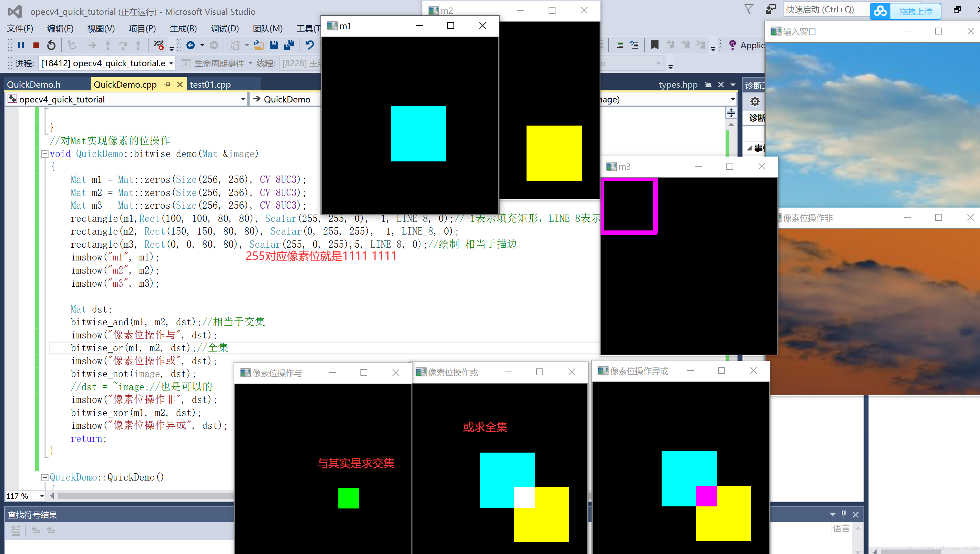The height and width of the screenshot is (554, 980).
Task: Collapse the bitwise_demo function block
Action: [44, 154]
